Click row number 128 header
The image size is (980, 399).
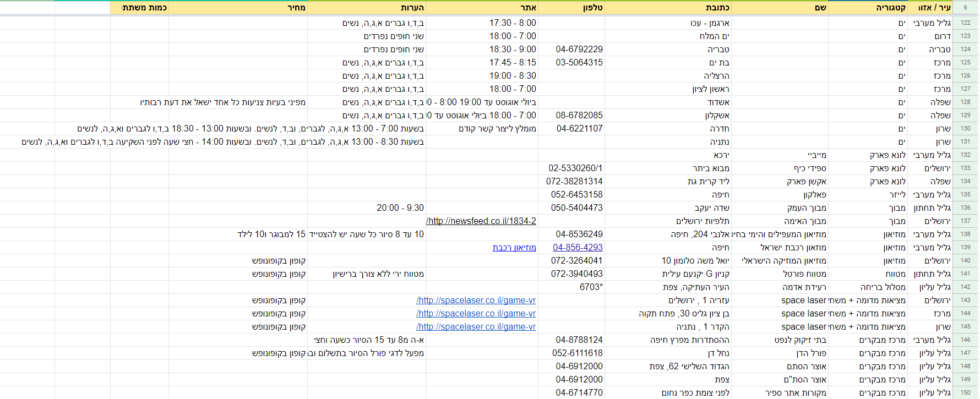pyautogui.click(x=965, y=102)
